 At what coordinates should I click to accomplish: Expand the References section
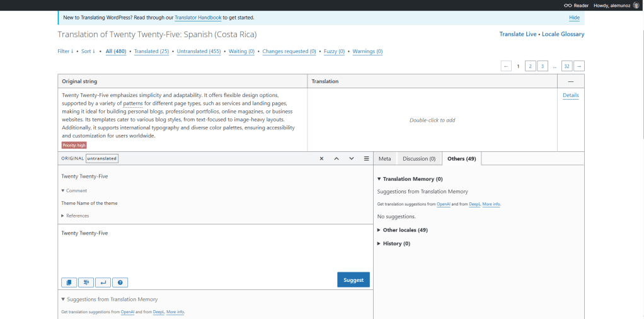tap(75, 216)
